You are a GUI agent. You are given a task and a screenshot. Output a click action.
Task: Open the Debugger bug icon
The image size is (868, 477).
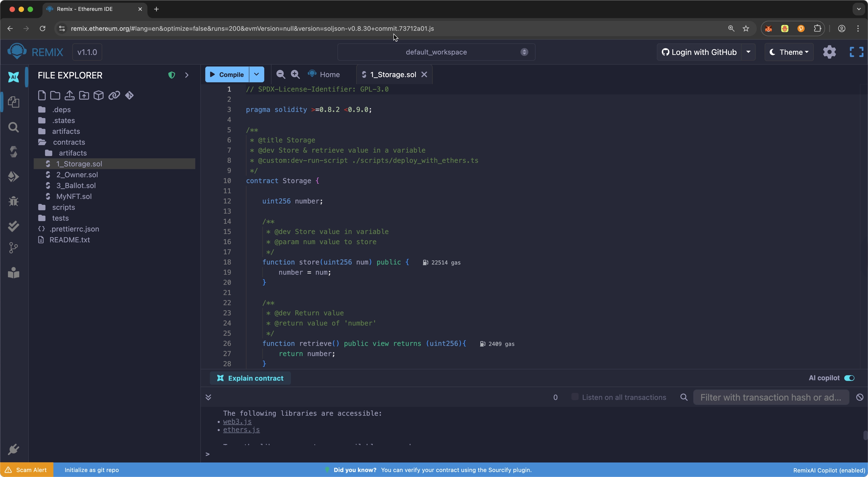(13, 201)
